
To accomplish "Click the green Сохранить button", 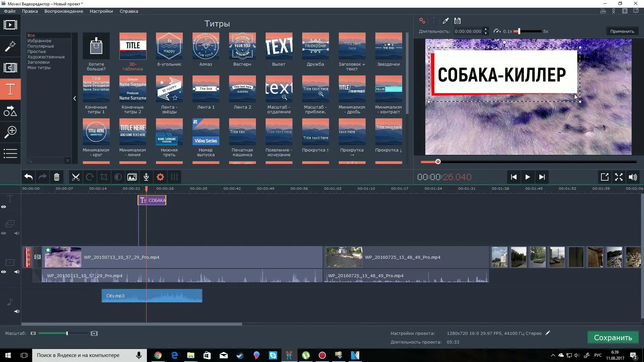I will pos(613,338).
